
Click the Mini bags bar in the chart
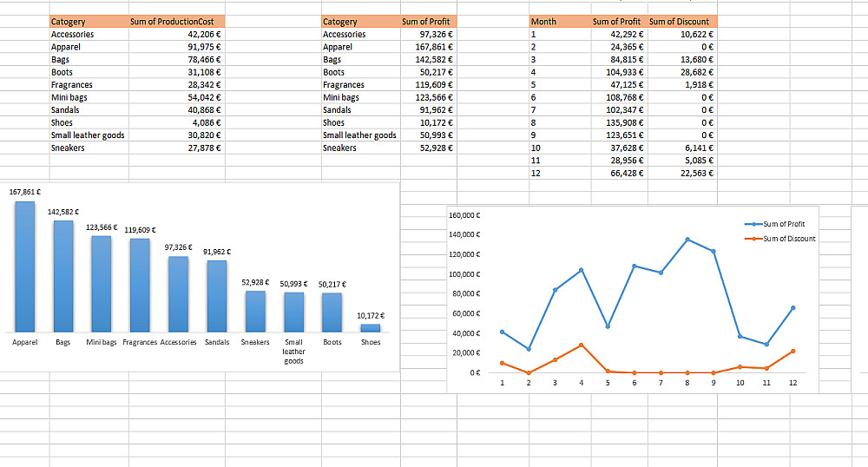tap(102, 284)
